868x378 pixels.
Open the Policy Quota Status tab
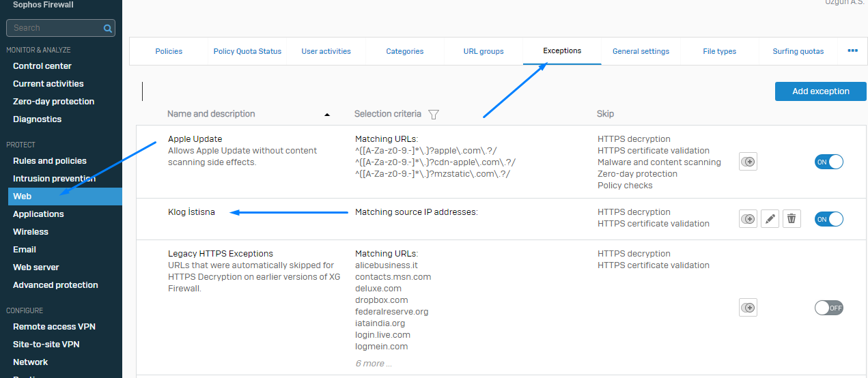pyautogui.click(x=247, y=51)
